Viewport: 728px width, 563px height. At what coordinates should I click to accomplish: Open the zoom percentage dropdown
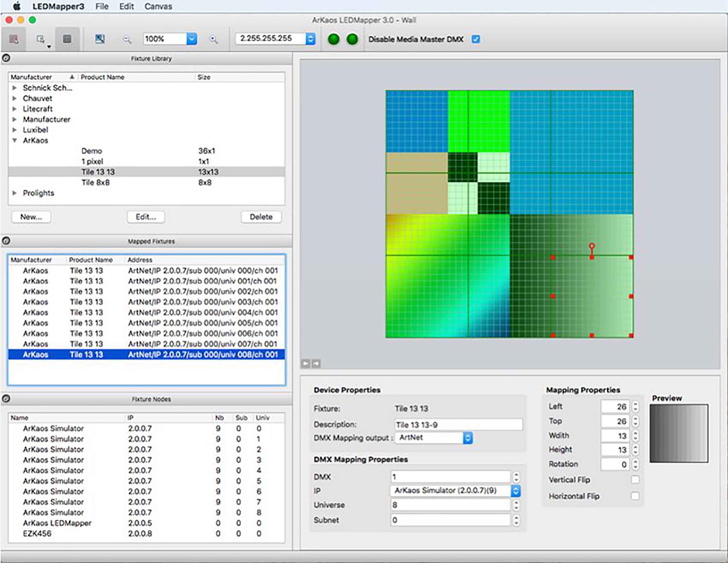click(192, 39)
